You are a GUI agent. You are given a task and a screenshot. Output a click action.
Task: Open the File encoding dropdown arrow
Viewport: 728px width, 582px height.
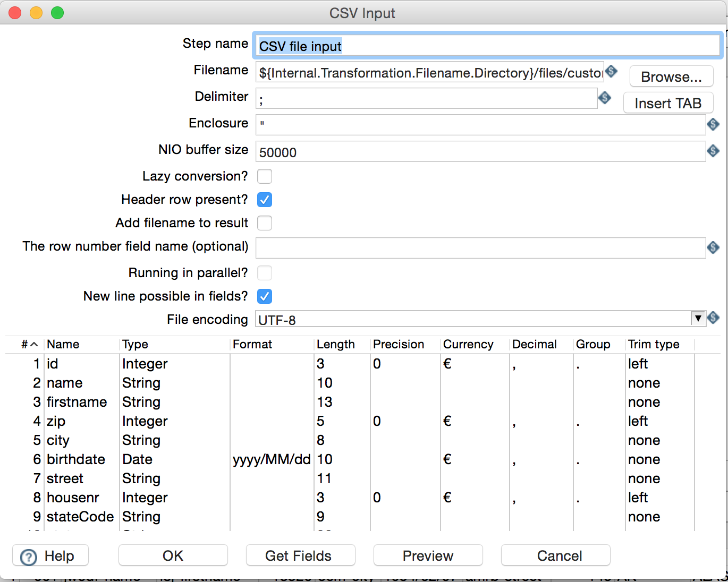click(698, 318)
